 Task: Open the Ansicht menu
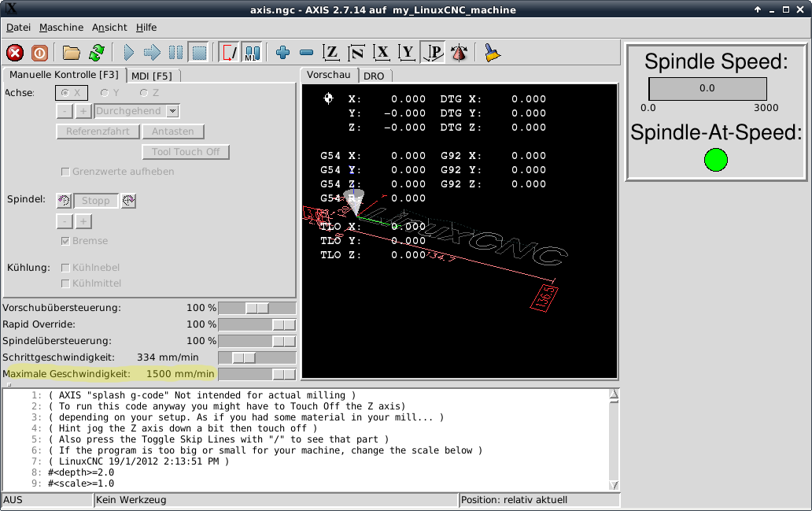point(109,28)
